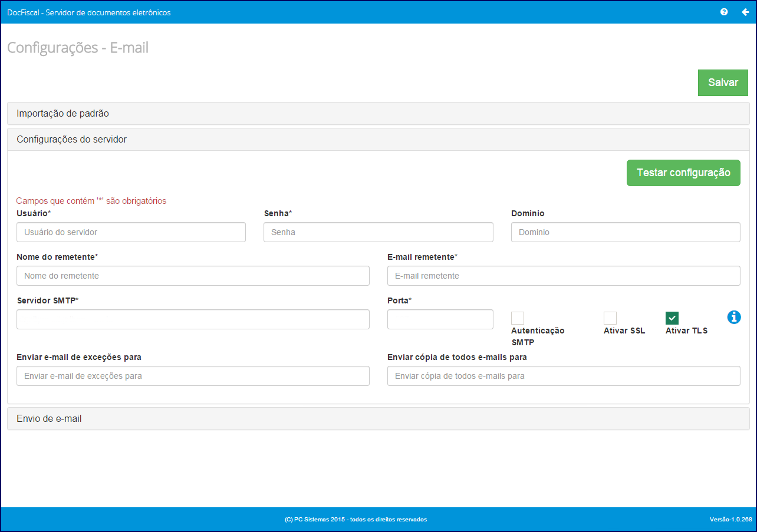Click the E-mail remetente input
Screen dimensions: 757x532
[564, 276]
